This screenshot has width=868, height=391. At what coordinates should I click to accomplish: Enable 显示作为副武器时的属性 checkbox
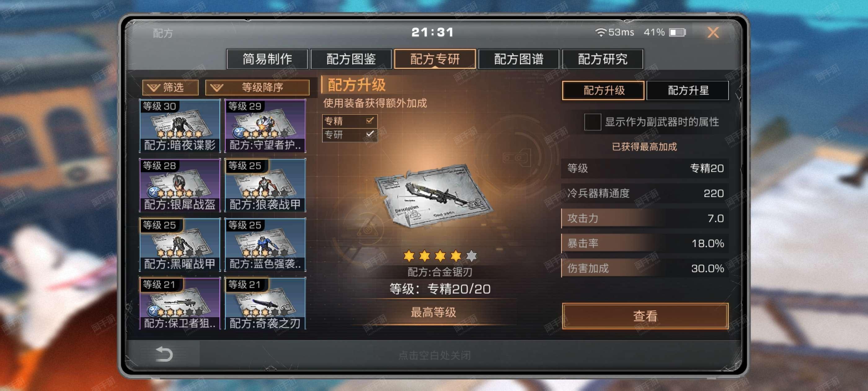(x=592, y=122)
